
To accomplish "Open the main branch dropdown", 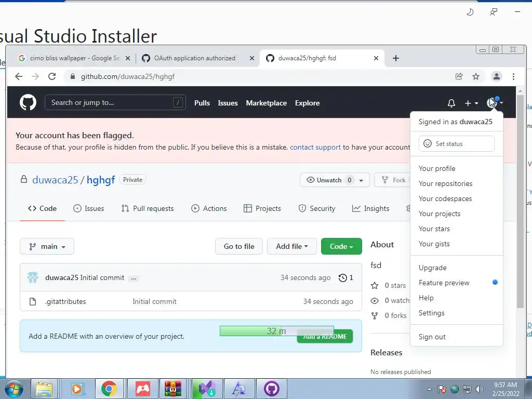I will point(47,246).
